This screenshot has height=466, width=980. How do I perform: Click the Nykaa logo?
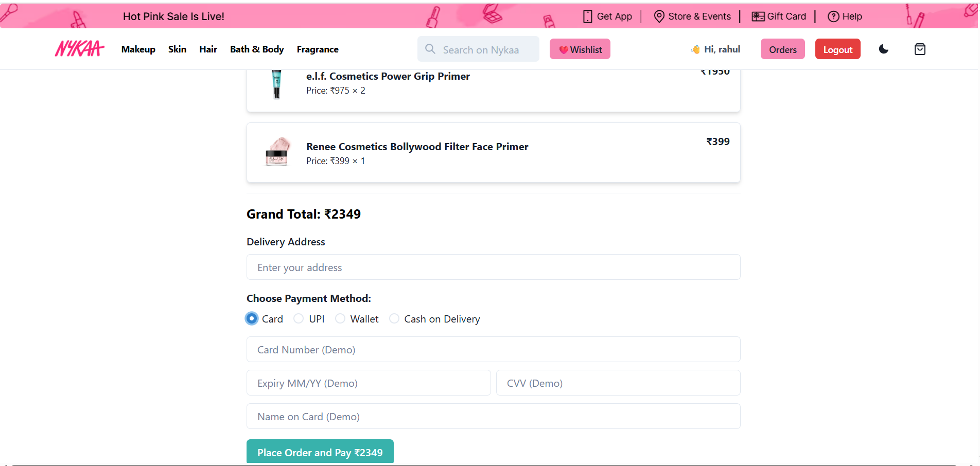(80, 49)
